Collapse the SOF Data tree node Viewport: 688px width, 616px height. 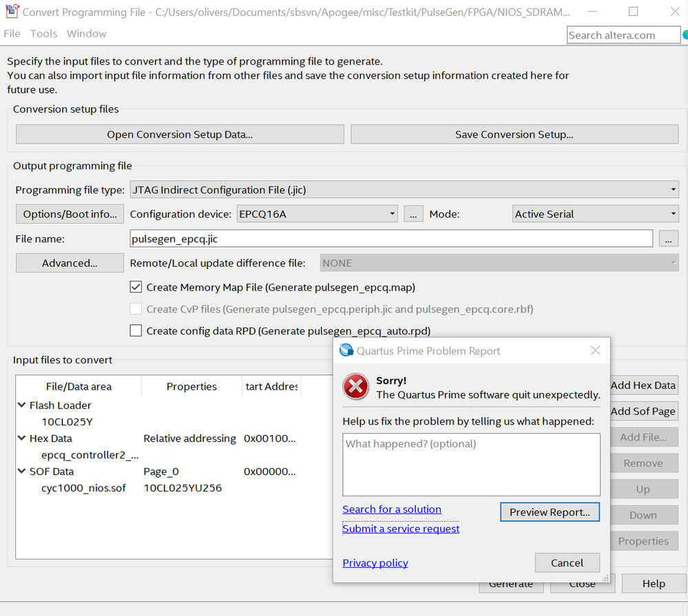[21, 471]
